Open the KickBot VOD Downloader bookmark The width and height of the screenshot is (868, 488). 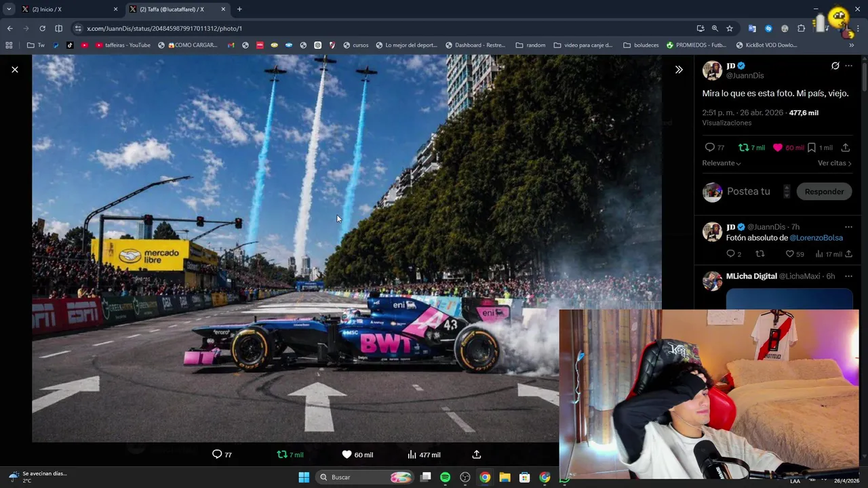pyautogui.click(x=766, y=45)
